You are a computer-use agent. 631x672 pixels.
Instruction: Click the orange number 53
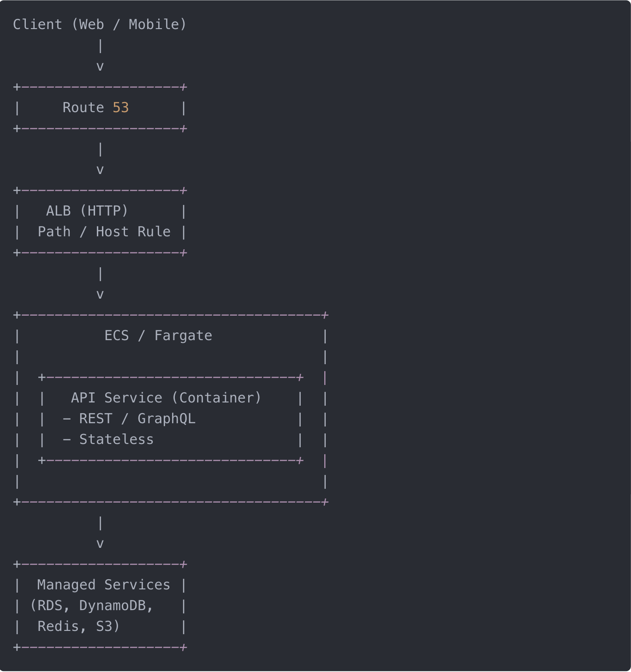point(120,108)
